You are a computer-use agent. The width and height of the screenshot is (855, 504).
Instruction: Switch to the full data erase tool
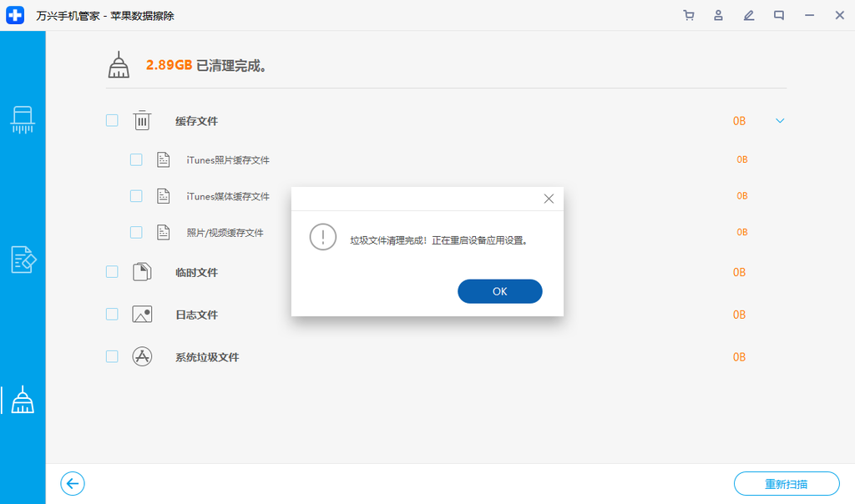click(23, 120)
